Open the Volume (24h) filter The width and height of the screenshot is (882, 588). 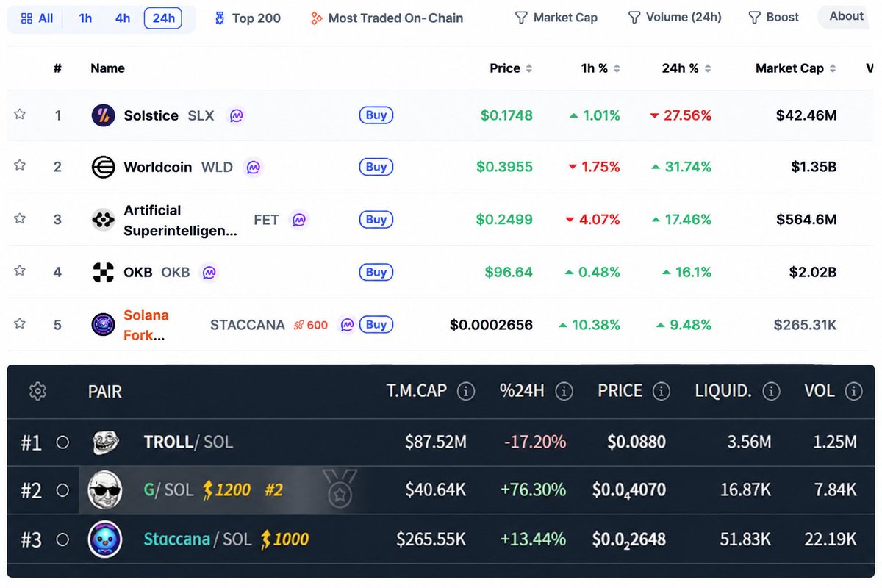pyautogui.click(x=674, y=17)
